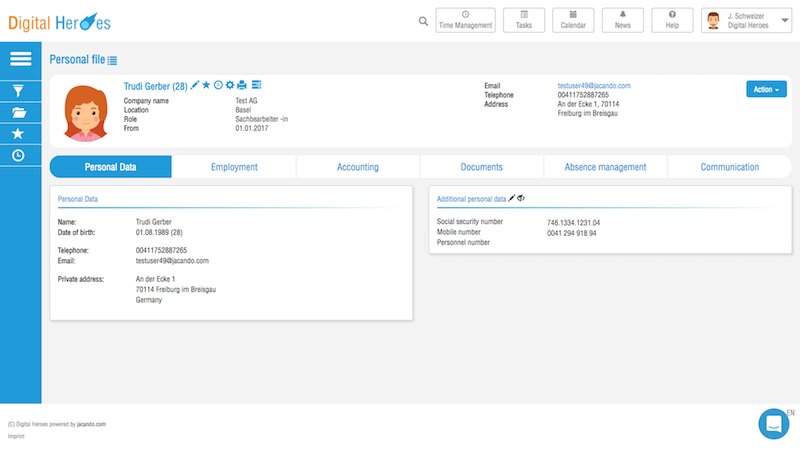Toggle visibility eye for Additional personal data
This screenshot has height=450, width=800.
[522, 199]
